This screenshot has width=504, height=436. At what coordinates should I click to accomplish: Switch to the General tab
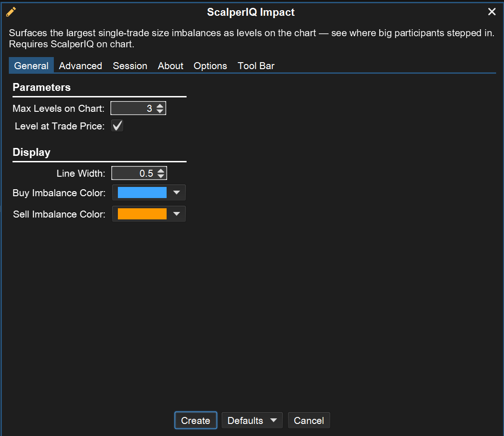pos(31,65)
